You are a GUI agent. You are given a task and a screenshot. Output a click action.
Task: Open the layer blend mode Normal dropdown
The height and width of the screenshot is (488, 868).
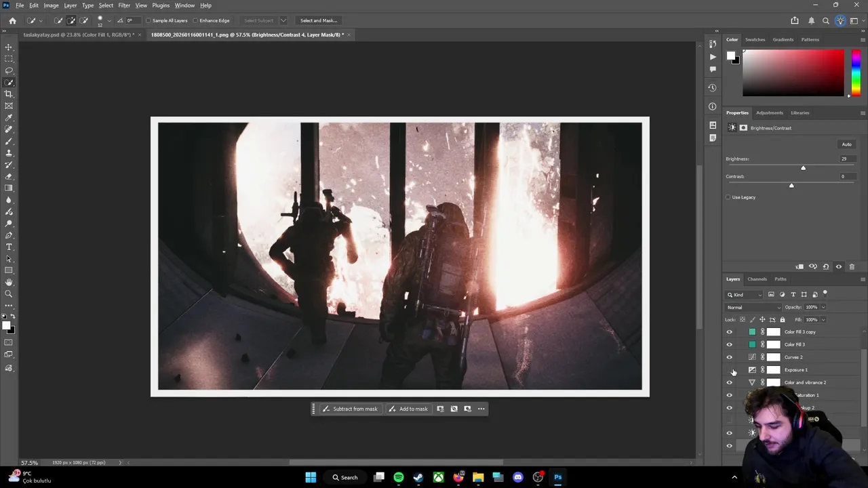pyautogui.click(x=753, y=307)
